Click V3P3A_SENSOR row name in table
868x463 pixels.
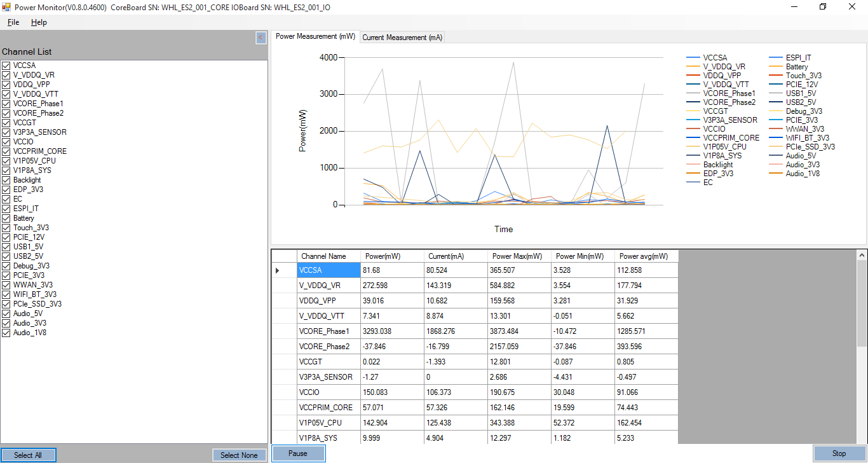[329, 377]
